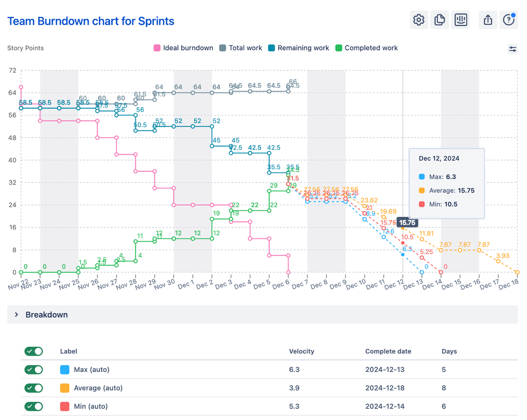Toggle the master switch in the table header
Image resolution: width=527 pixels, height=420 pixels.
click(34, 351)
